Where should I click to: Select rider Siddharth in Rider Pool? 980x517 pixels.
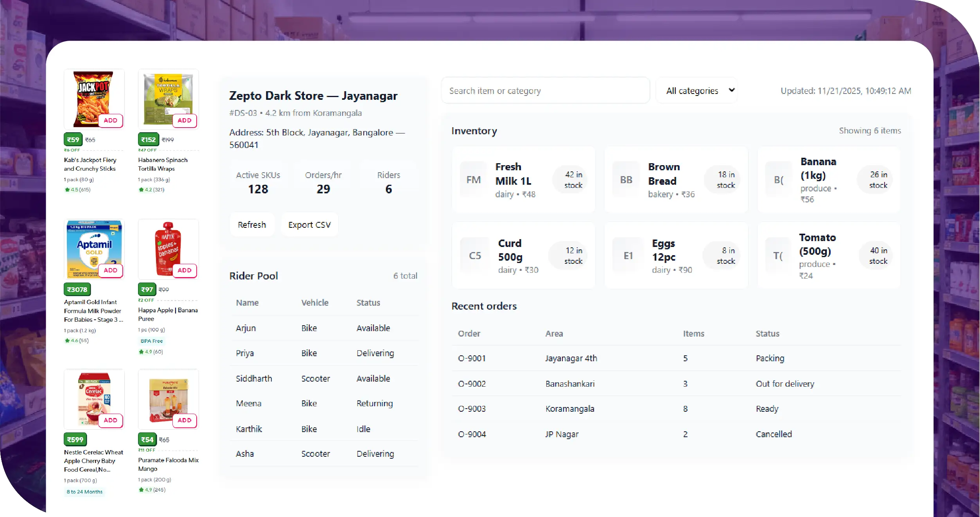point(254,378)
